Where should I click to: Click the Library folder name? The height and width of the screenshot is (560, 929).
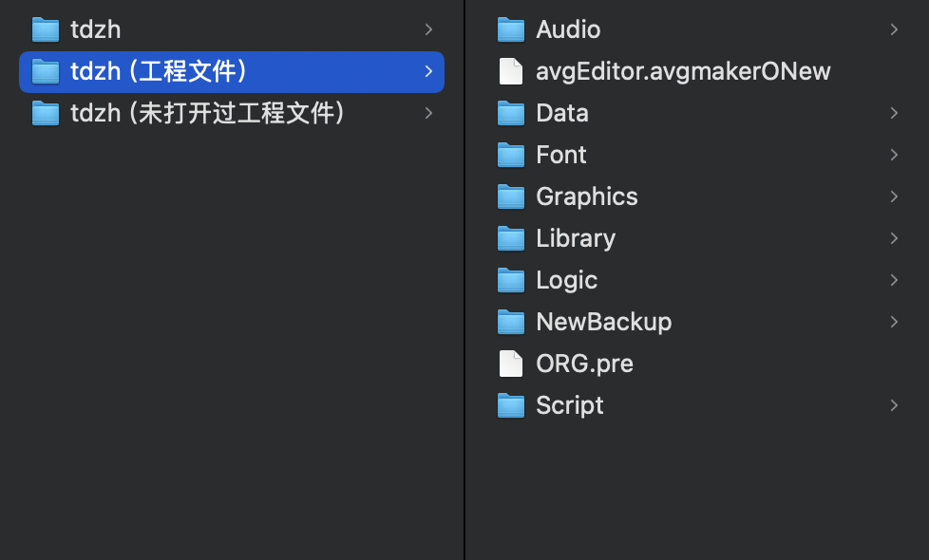click(576, 239)
